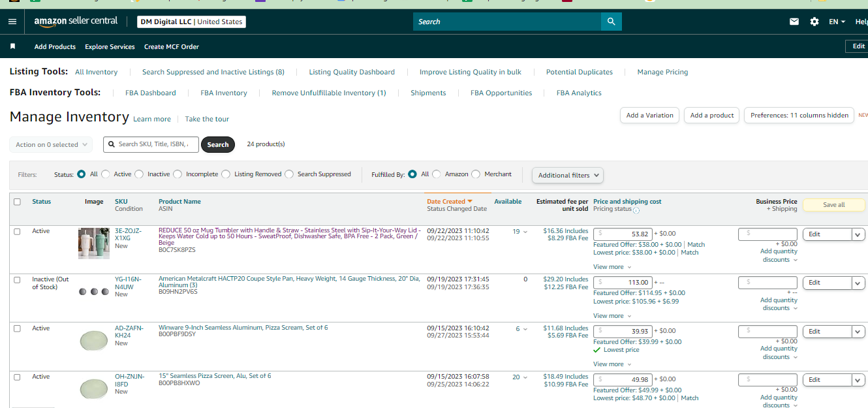Viewport: 868px width, 408px height.
Task: Click Edit button for REDUCE tumbler row
Action: (x=827, y=234)
